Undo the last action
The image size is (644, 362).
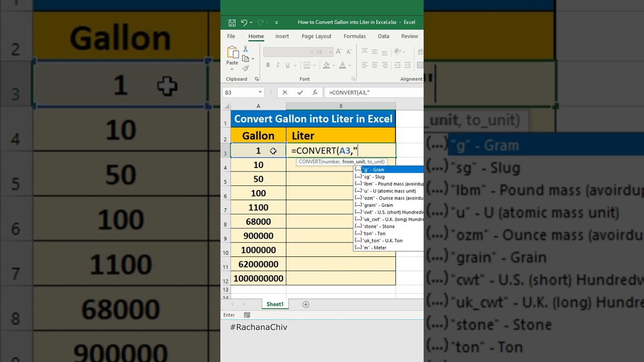point(244,22)
